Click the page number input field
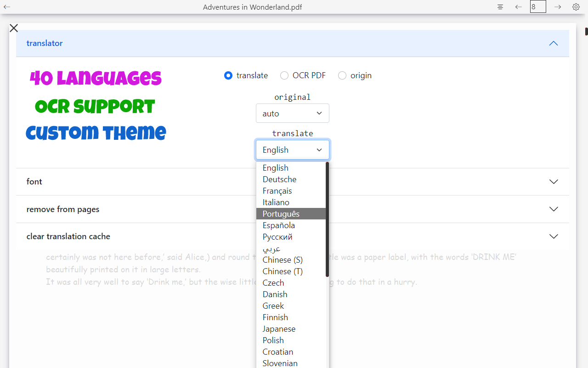 (538, 7)
